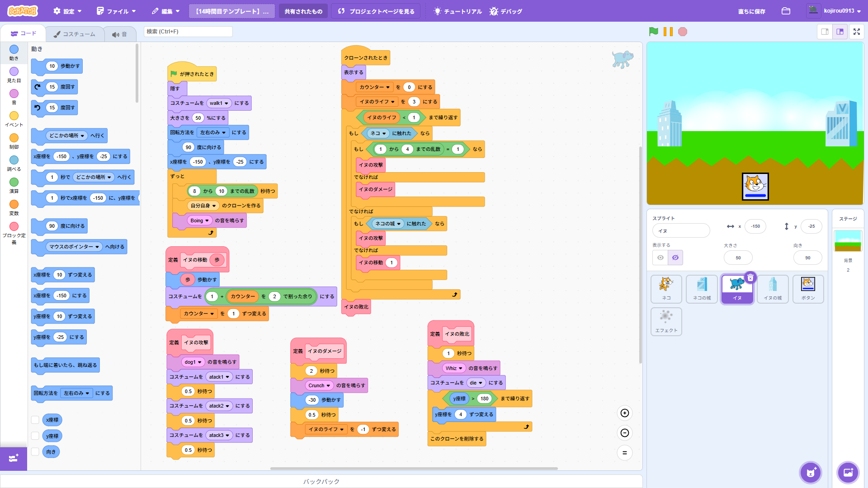Open the add extension button
The image size is (868, 488).
click(x=14, y=458)
